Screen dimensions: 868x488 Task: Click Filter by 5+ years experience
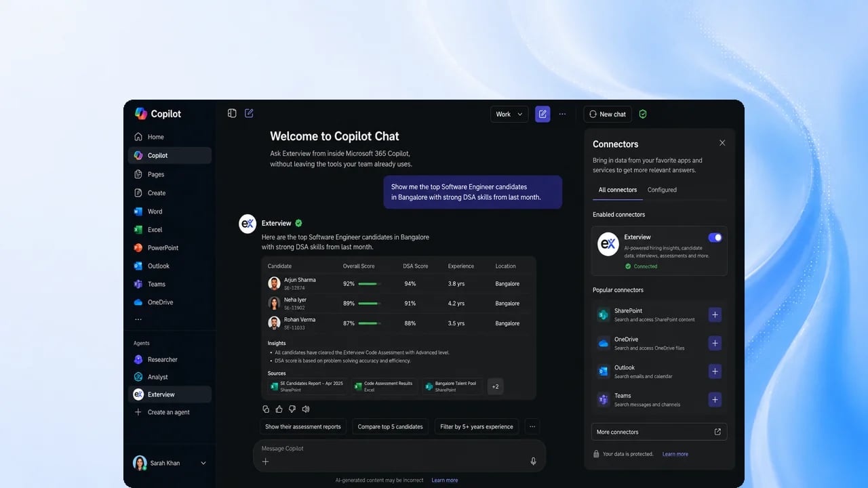[477, 426]
